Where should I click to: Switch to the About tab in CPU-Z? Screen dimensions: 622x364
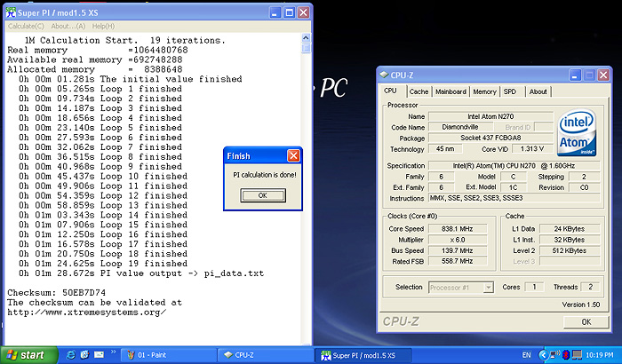coord(538,91)
